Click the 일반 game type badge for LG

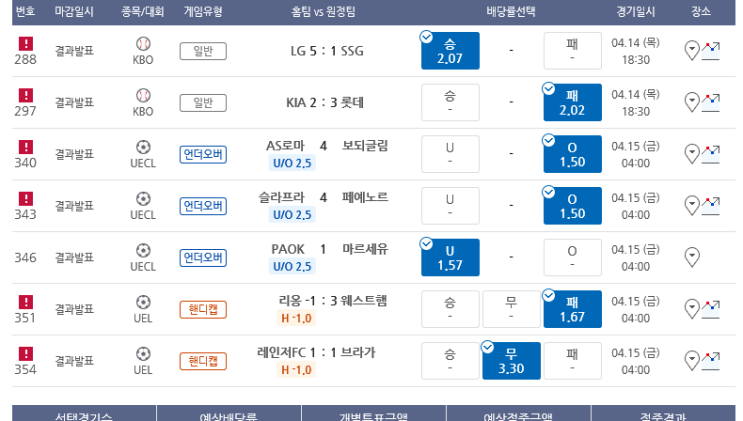tap(203, 51)
